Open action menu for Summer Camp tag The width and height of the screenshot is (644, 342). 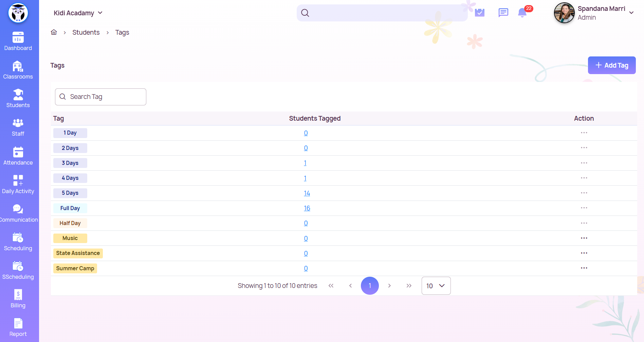click(x=584, y=268)
